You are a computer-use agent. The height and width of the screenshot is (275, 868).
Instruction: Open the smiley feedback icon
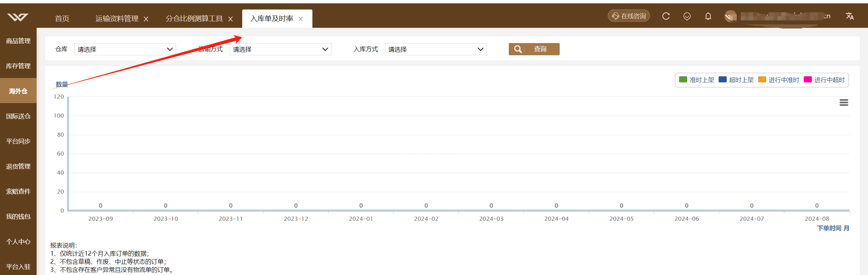pos(687,16)
